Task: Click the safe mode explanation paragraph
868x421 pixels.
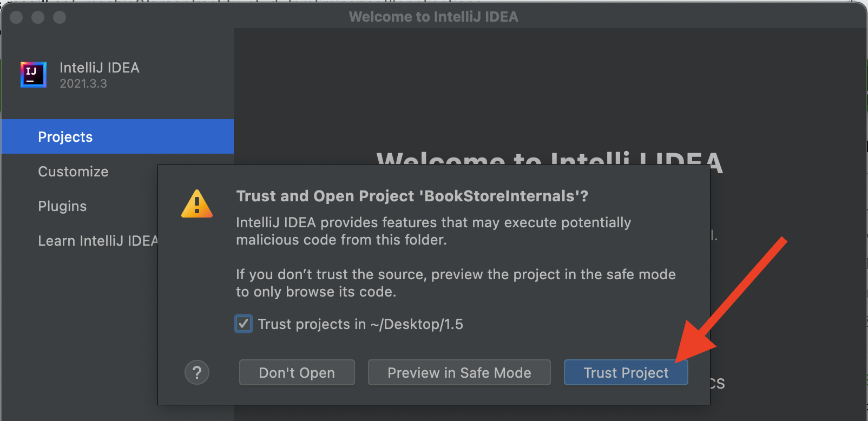Action: pos(455,283)
